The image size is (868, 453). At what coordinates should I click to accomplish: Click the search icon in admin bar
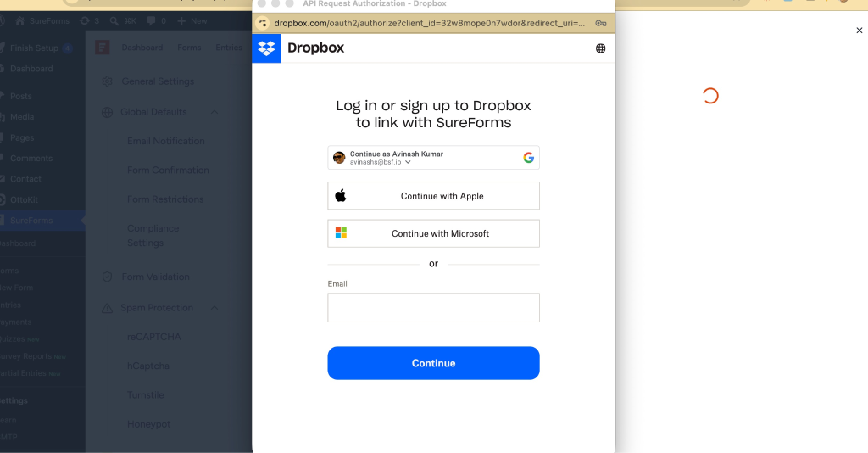click(x=114, y=21)
